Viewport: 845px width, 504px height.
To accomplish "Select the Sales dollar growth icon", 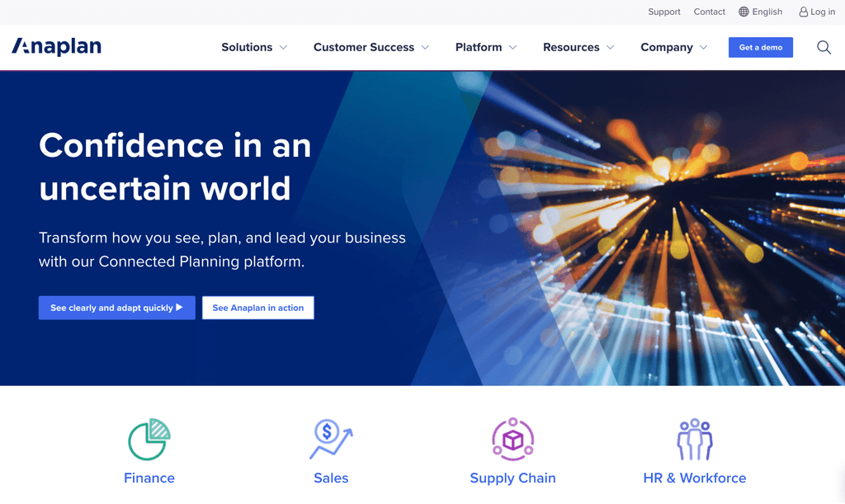I will coord(331,440).
